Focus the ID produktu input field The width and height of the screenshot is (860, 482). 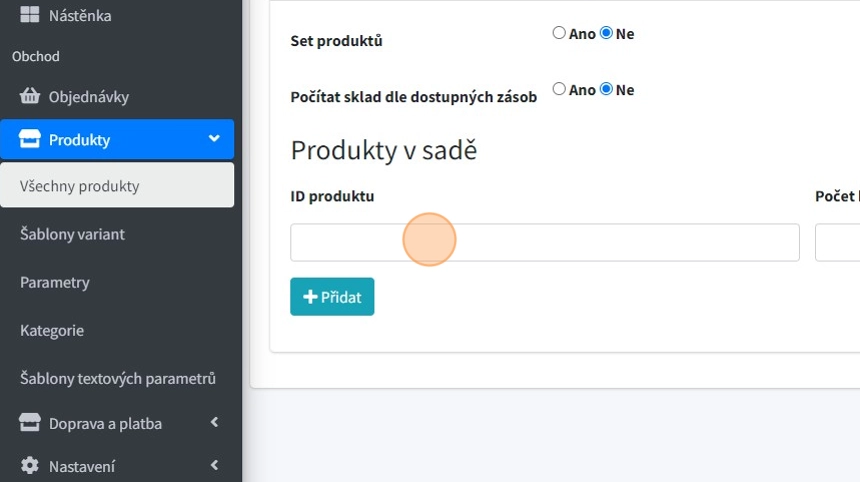click(544, 242)
